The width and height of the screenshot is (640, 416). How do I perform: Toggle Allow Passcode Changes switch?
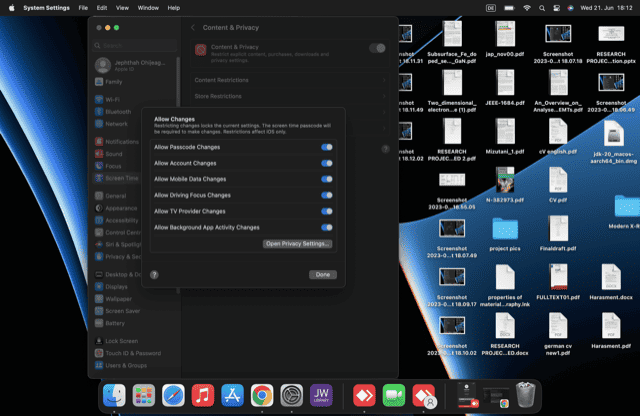pos(327,147)
